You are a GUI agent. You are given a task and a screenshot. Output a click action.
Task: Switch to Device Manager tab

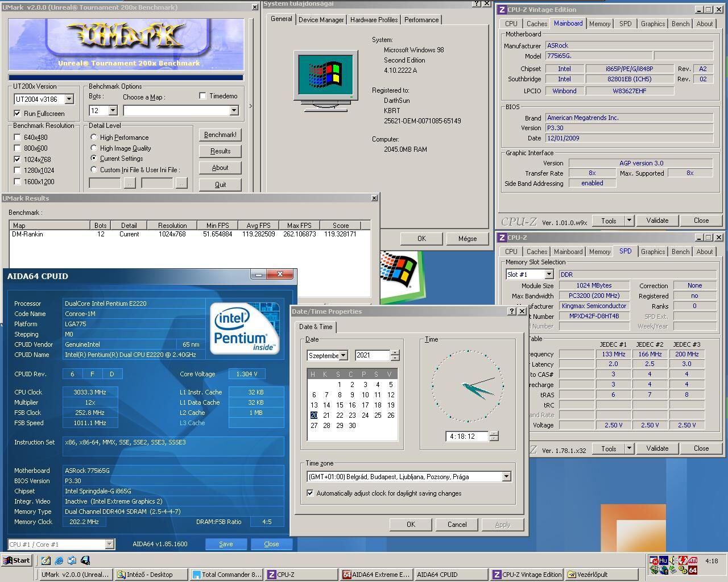tap(321, 20)
